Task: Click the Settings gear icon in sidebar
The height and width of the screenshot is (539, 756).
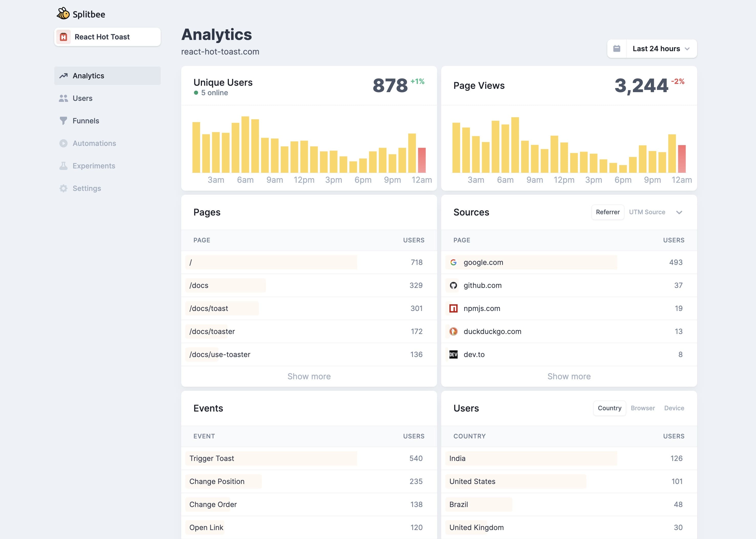Action: click(x=63, y=189)
